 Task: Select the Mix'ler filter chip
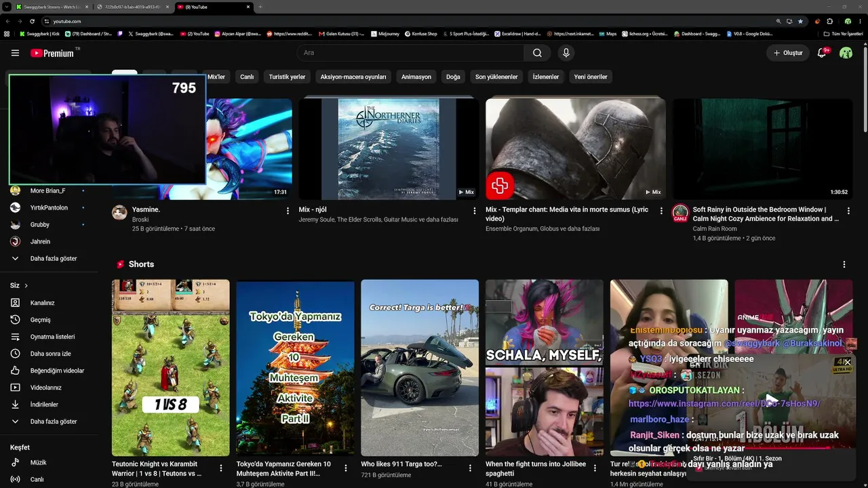pos(216,77)
